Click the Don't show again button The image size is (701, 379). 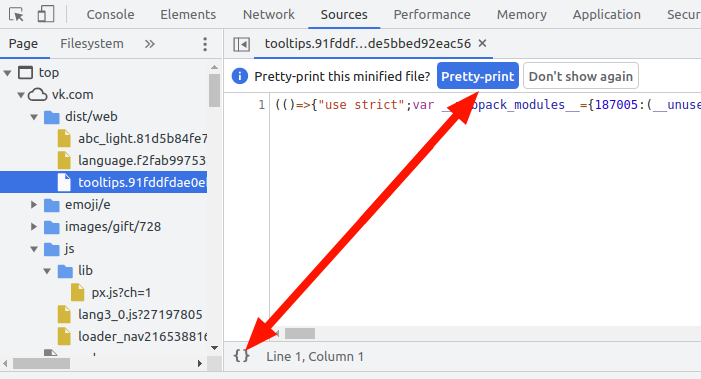pos(581,76)
